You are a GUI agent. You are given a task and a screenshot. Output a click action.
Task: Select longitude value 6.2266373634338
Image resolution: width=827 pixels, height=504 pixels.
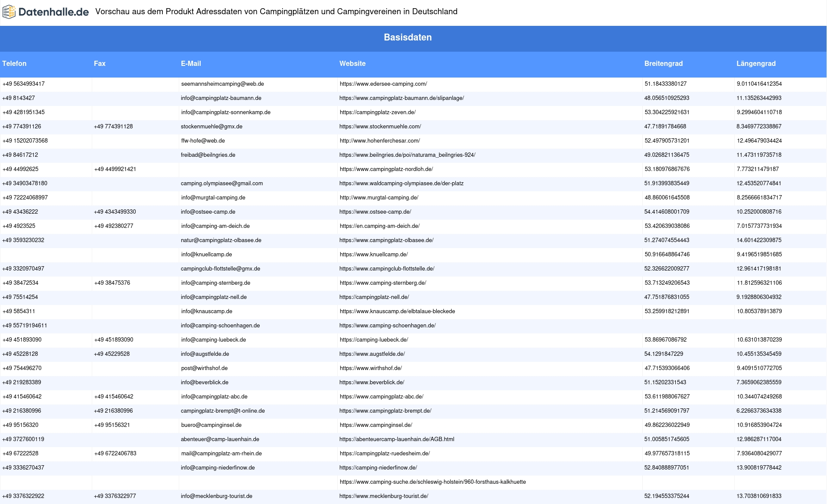759,411
